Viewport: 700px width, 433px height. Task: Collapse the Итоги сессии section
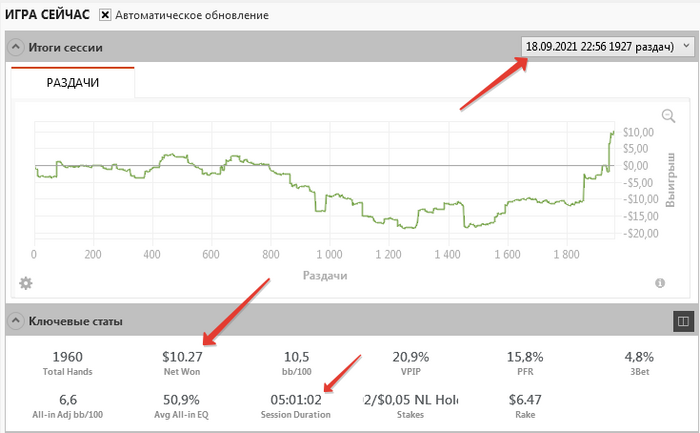(16, 47)
